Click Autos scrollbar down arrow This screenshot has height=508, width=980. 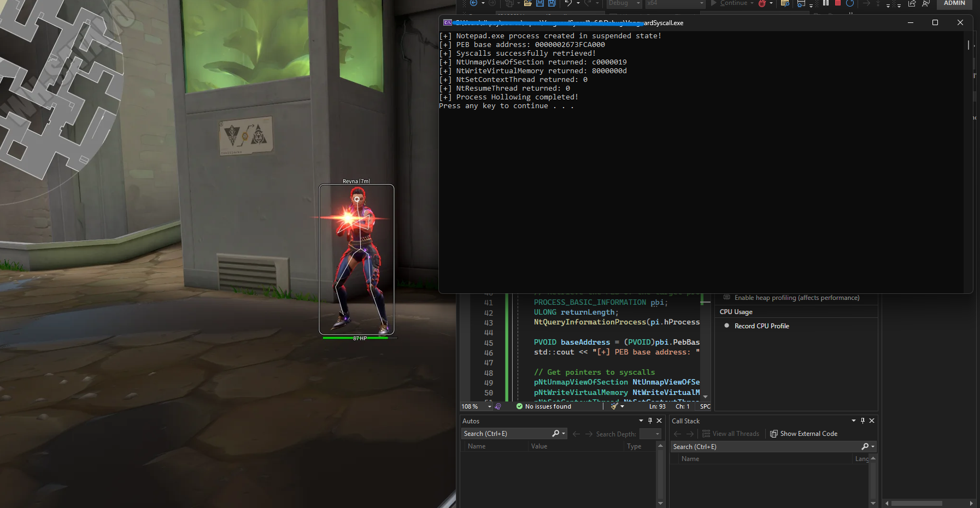pyautogui.click(x=660, y=503)
